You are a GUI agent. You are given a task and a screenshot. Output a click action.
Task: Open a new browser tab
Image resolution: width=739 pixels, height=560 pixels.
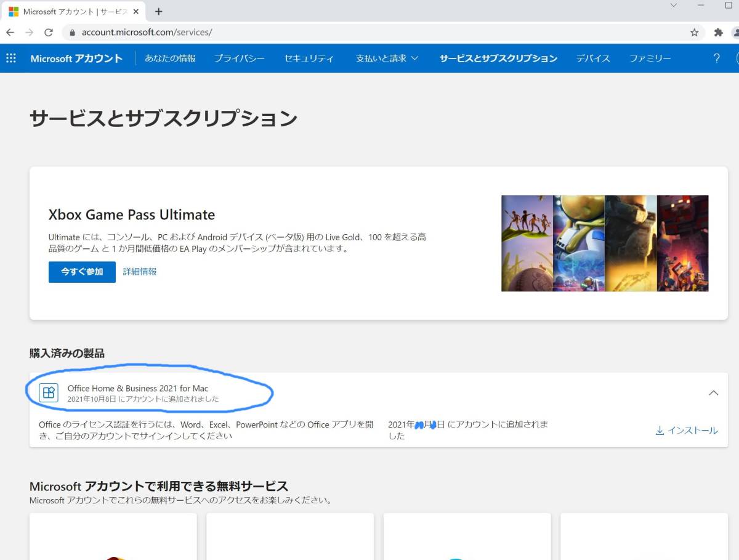click(x=158, y=12)
